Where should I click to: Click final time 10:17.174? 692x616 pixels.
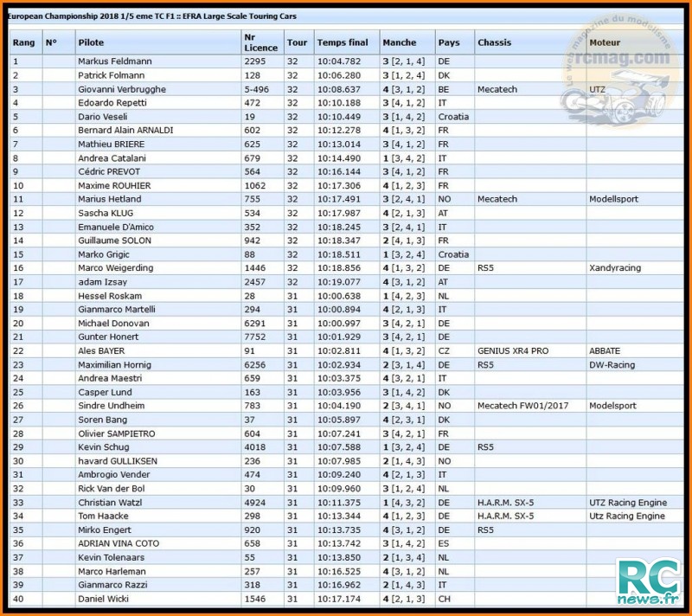point(339,599)
